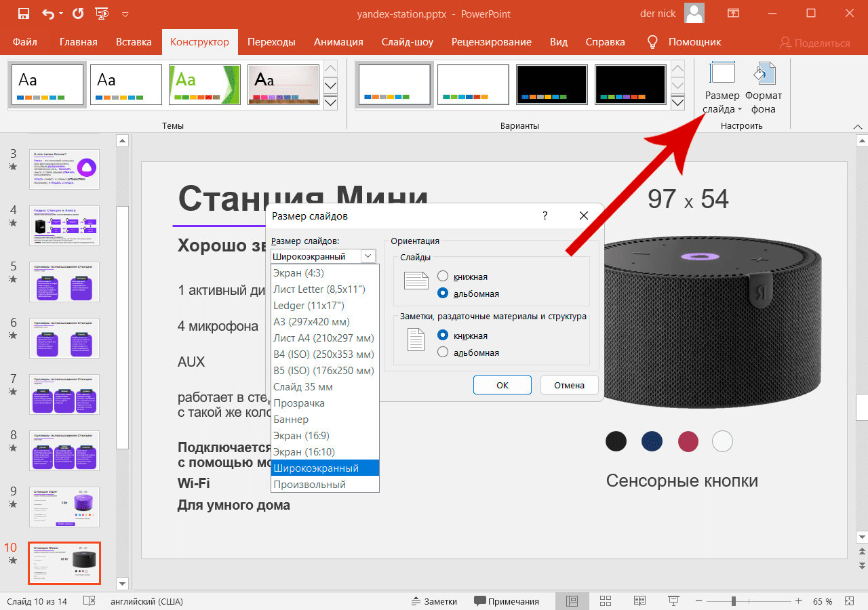Click the black color swatch under the speaker
The height and width of the screenshot is (610, 868).
coord(616,441)
